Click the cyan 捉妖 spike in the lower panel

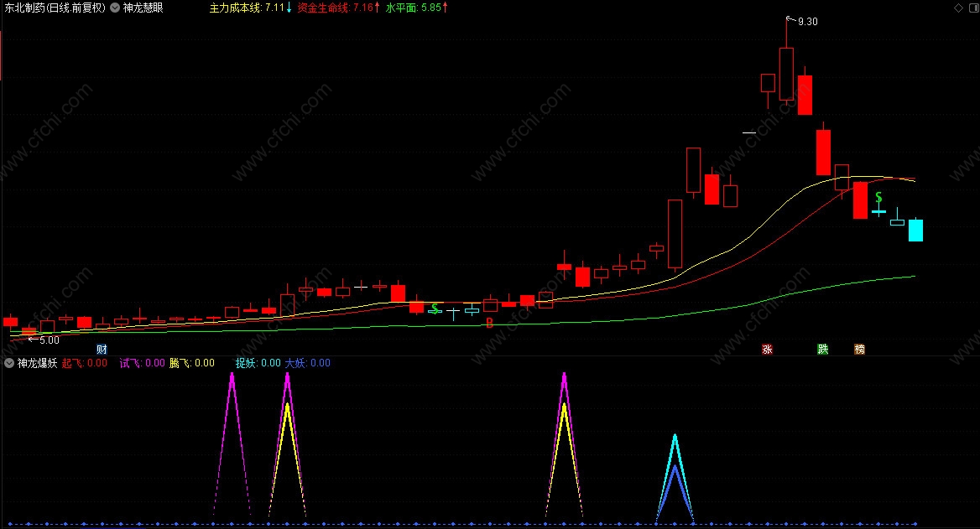675,477
